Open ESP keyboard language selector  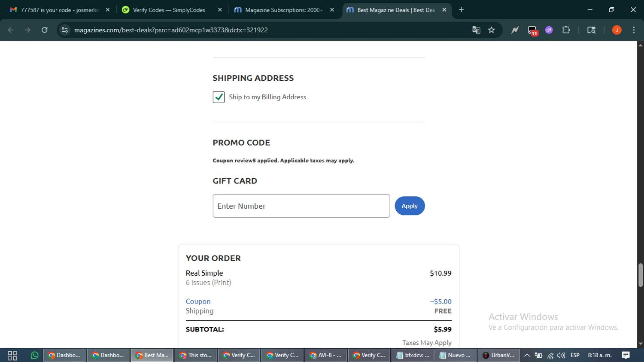[x=575, y=356]
